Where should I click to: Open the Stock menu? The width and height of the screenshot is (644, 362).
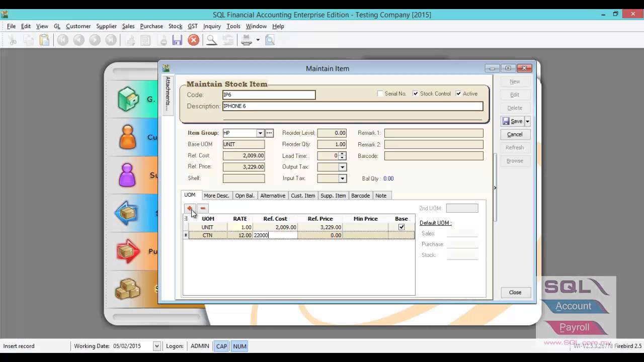click(x=175, y=26)
